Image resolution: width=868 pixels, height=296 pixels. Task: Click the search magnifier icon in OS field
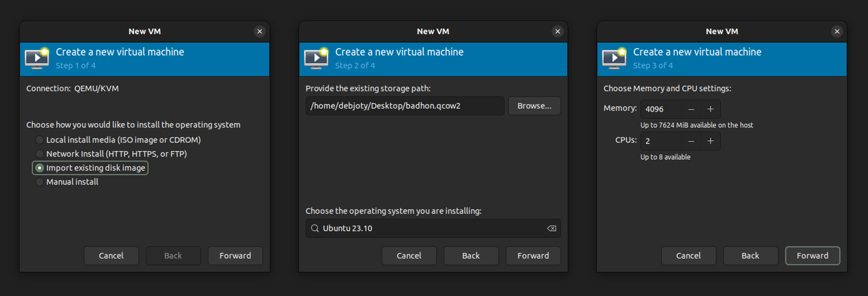tap(315, 229)
